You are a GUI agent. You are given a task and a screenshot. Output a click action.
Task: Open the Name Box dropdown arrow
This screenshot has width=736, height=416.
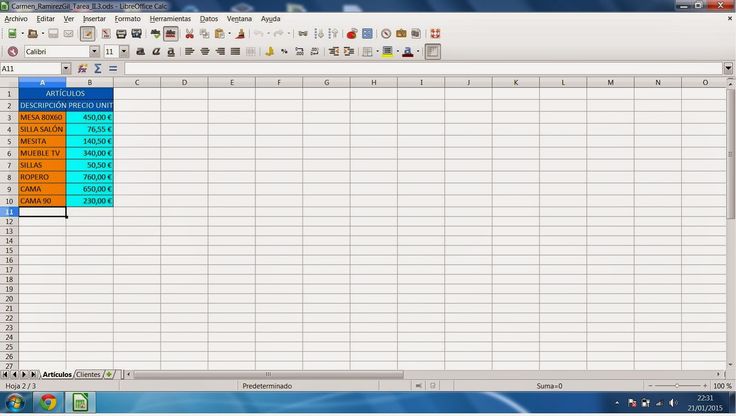click(66, 69)
